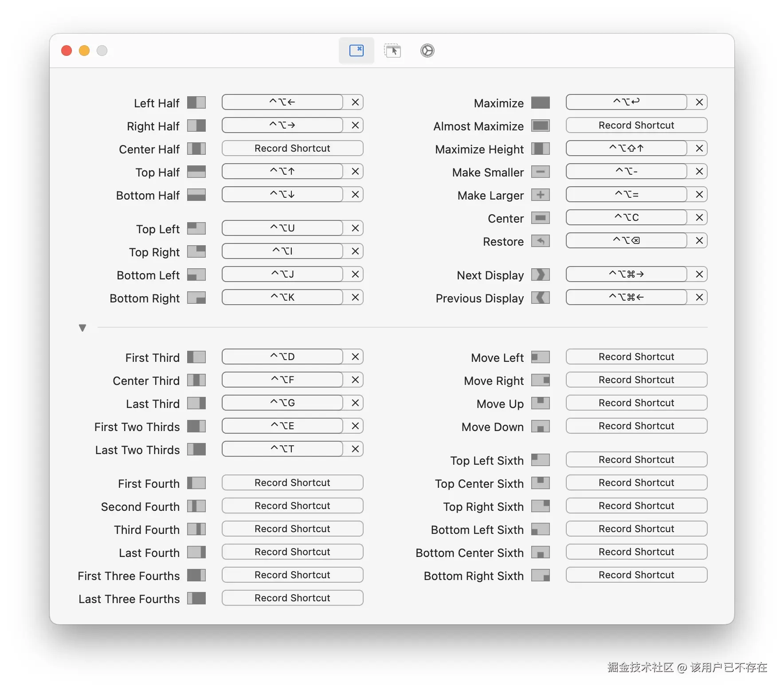Clear the Right Half shortcut
This screenshot has height=690, width=784.
(355, 125)
